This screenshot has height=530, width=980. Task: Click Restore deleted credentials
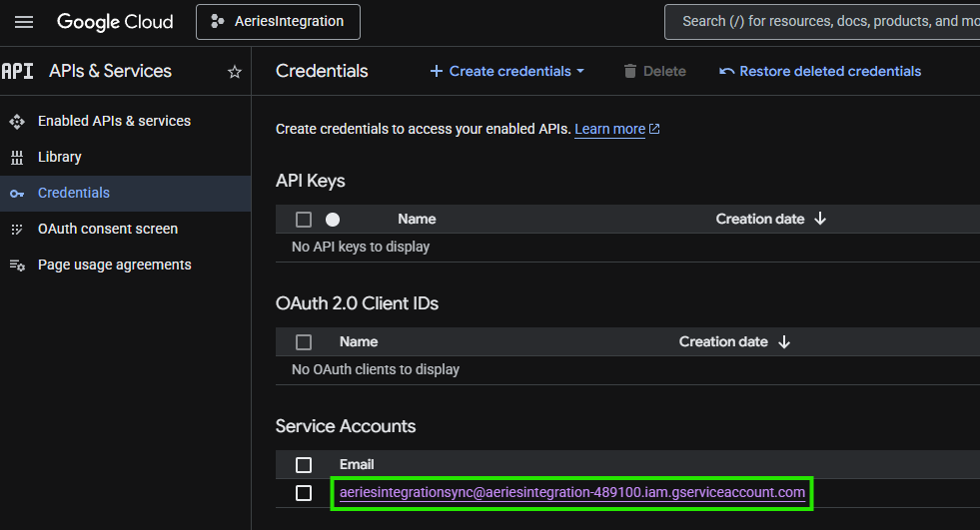pyautogui.click(x=820, y=71)
